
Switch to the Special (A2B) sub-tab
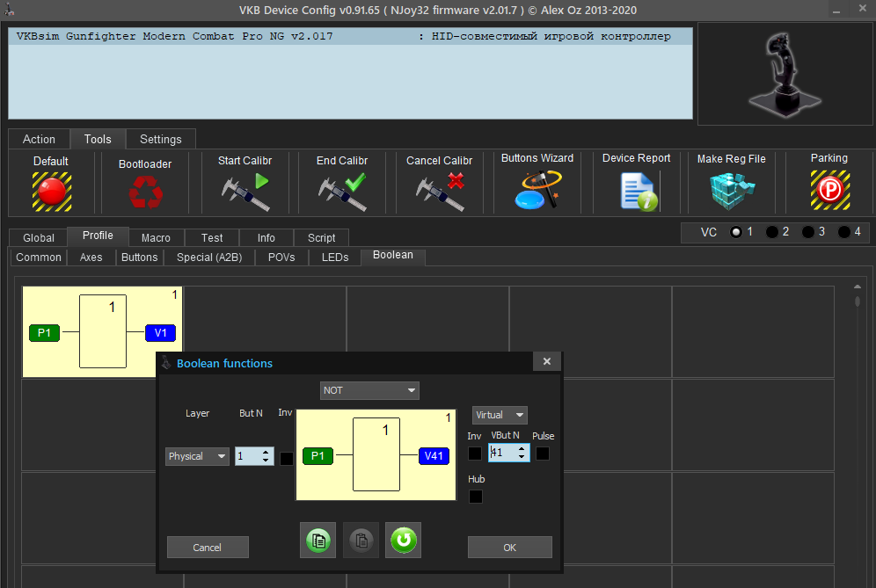(209, 258)
